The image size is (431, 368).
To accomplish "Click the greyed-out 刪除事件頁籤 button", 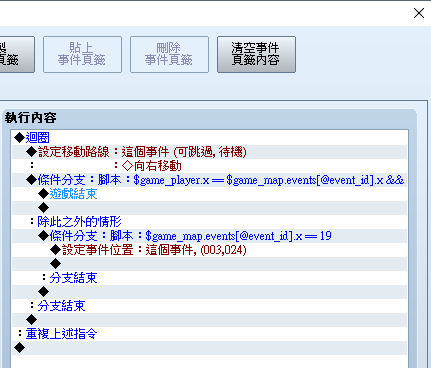I will 169,54.
